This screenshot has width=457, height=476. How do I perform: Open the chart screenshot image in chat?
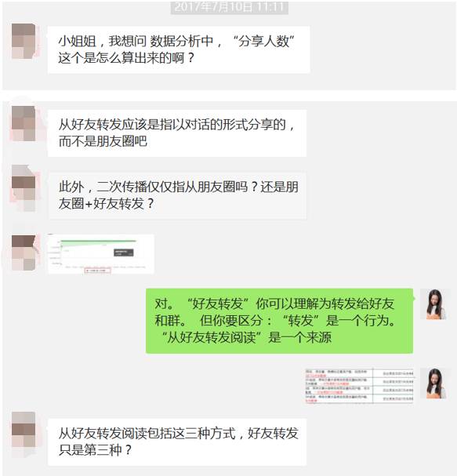[x=101, y=254]
